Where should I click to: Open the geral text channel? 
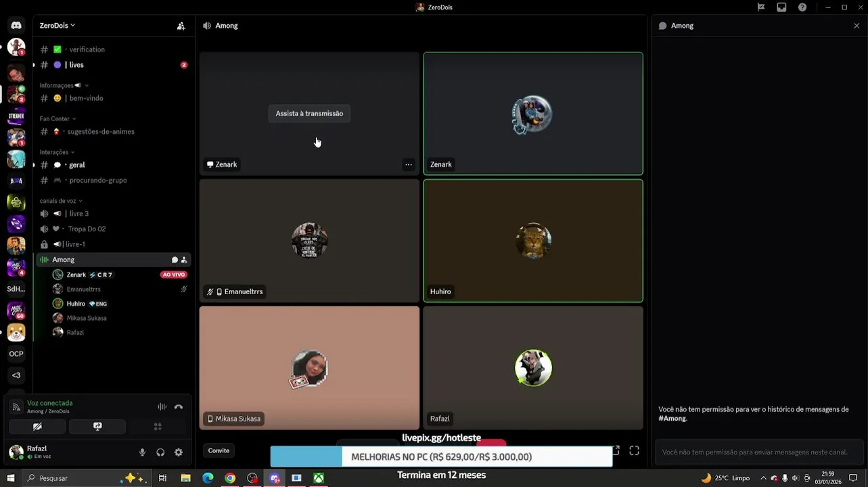coord(113,165)
